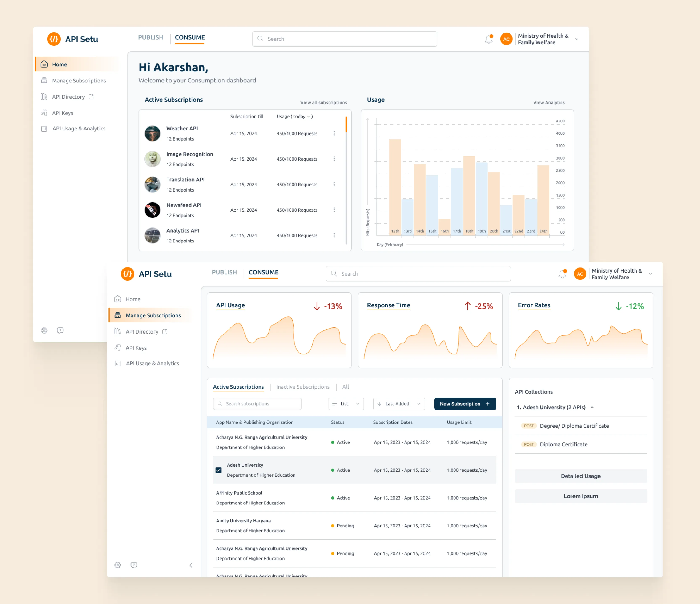Open the List view dropdown

coord(346,404)
